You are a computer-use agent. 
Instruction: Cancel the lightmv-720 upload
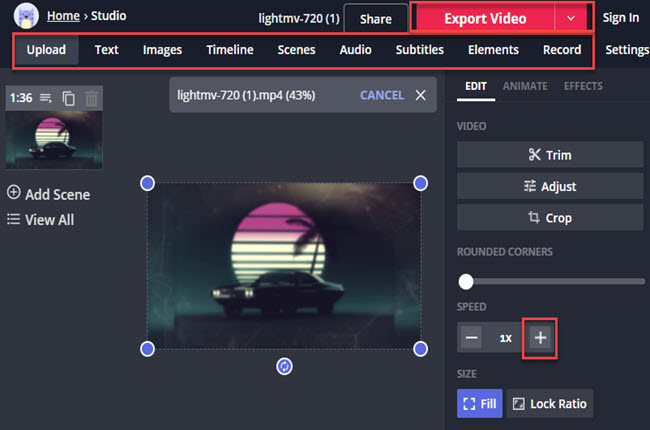coord(381,95)
